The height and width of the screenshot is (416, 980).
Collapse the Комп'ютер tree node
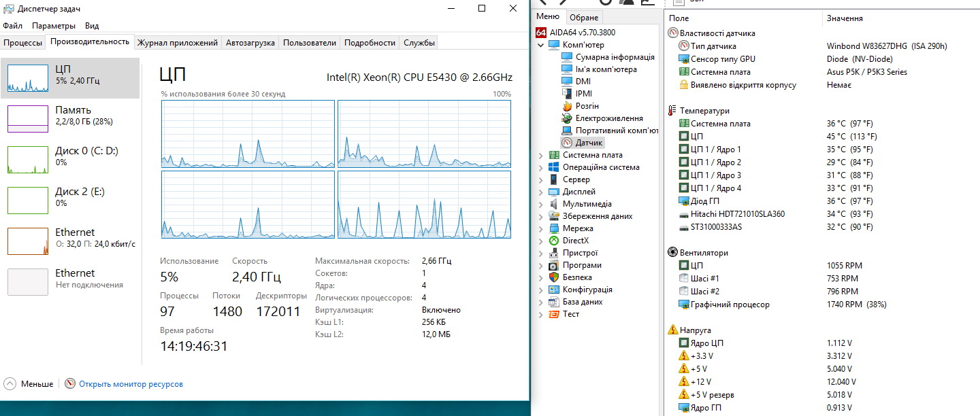[x=541, y=45]
